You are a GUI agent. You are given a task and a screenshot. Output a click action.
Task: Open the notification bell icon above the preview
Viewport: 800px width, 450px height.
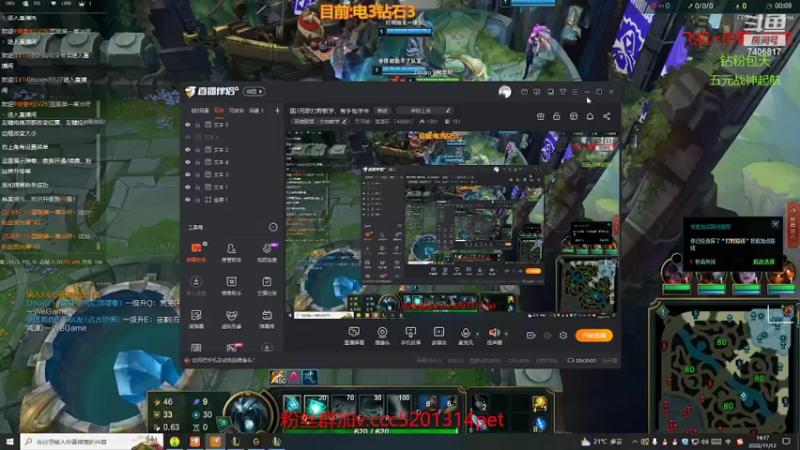pos(590,116)
